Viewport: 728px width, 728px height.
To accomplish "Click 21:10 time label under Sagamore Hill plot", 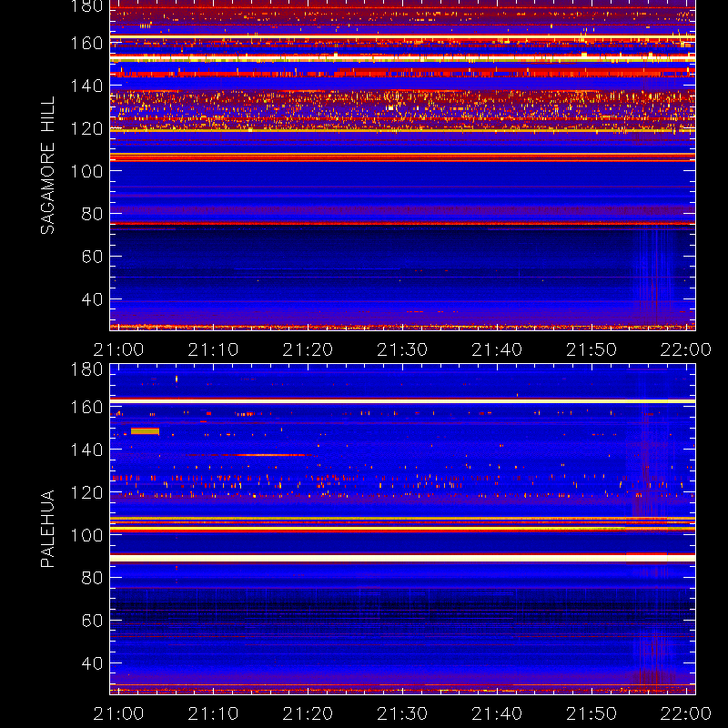I will tap(213, 349).
